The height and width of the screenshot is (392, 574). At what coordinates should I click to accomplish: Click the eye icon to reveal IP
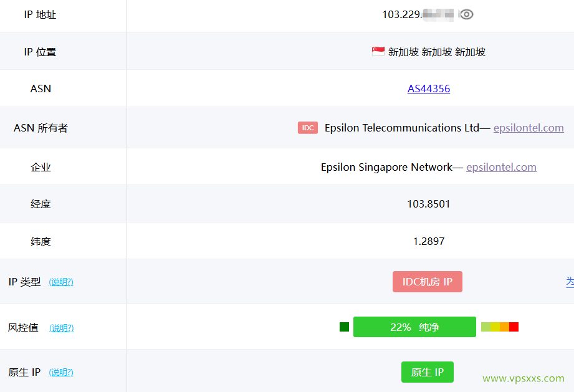[466, 14]
